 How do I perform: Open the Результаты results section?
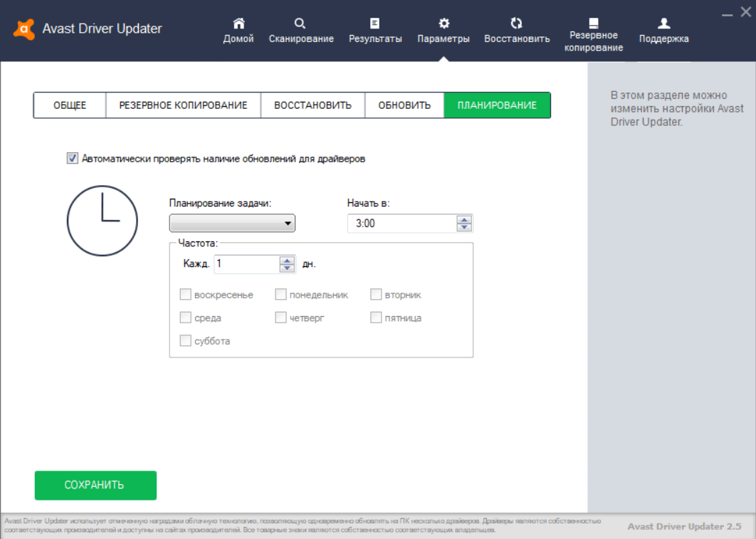pos(375,31)
